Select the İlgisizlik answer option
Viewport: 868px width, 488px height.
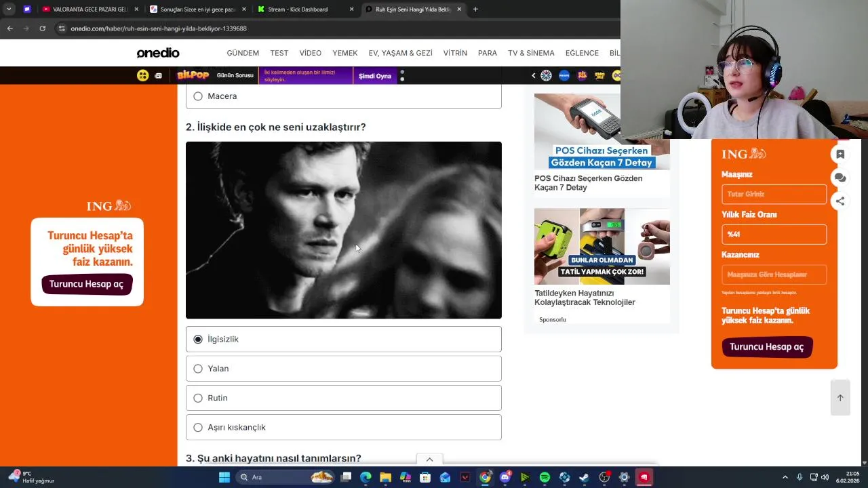(x=343, y=339)
